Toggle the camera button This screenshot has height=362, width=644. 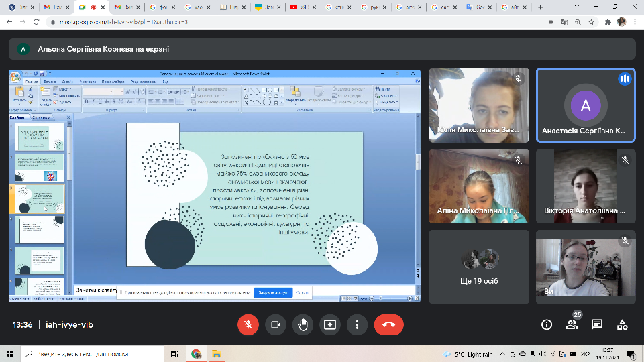pyautogui.click(x=275, y=324)
